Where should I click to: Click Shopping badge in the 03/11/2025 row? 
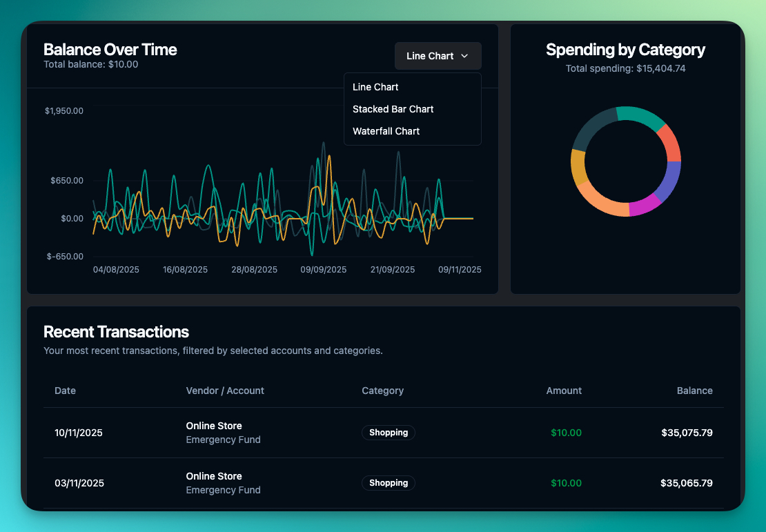click(389, 483)
